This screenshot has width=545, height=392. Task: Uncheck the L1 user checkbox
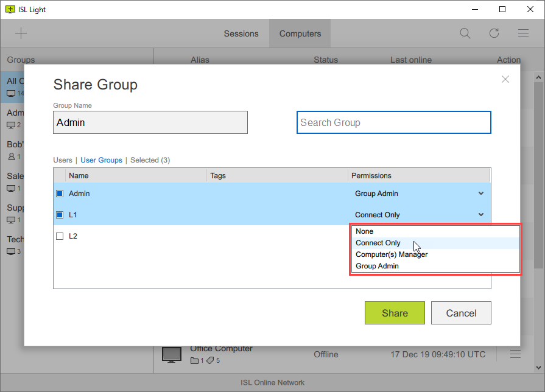[59, 214]
